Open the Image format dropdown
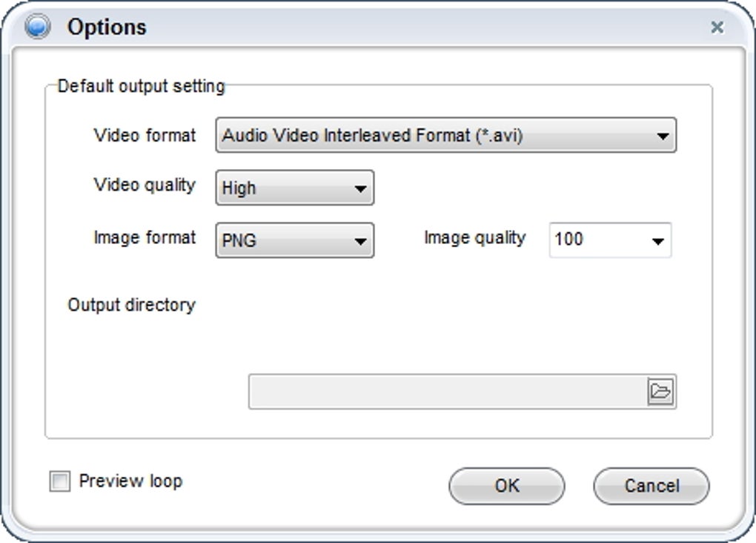 click(294, 240)
